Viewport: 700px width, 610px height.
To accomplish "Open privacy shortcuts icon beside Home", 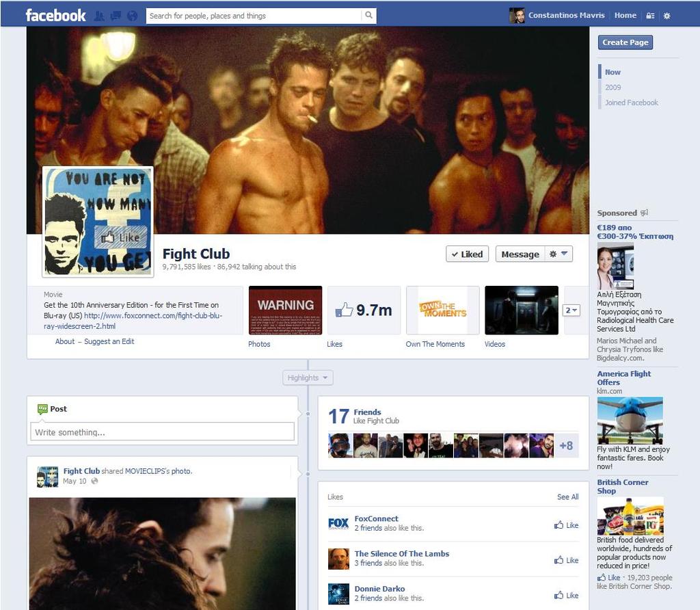I will click(651, 16).
